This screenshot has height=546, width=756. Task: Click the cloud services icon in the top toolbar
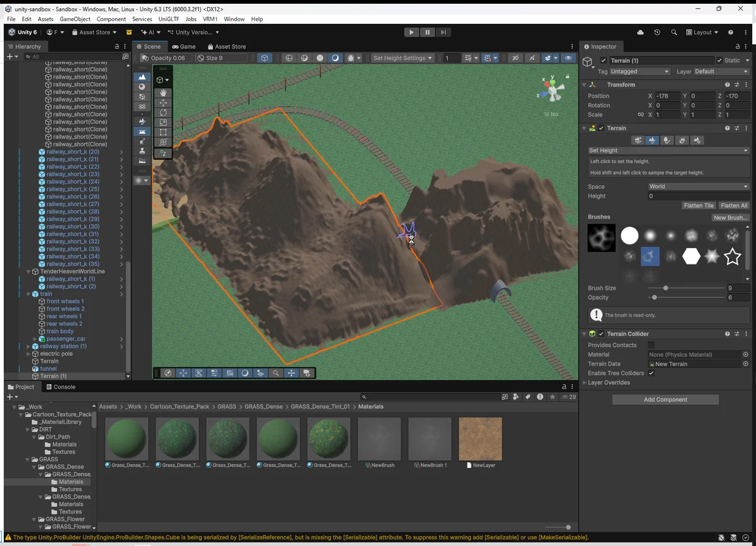[x=641, y=32]
